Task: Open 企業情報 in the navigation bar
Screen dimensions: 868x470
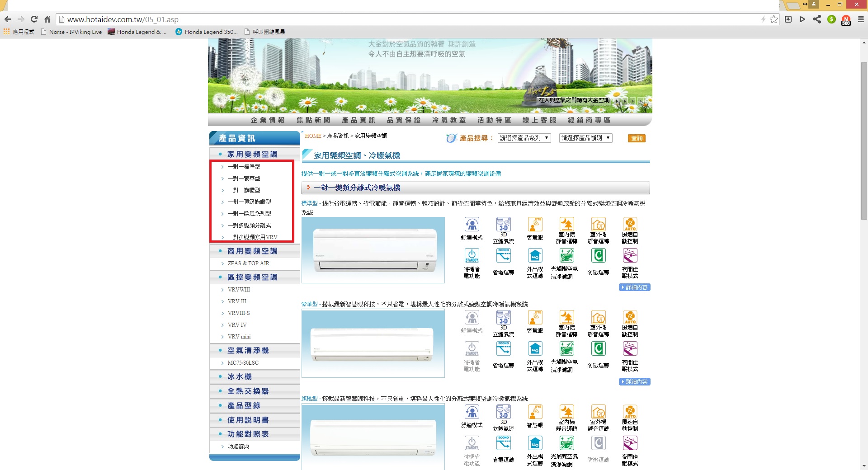Action: pyautogui.click(x=268, y=120)
